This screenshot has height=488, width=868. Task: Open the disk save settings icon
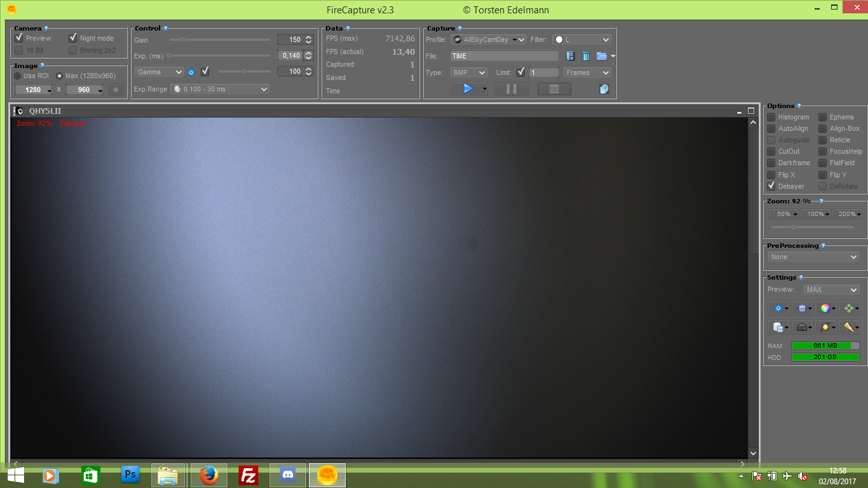(x=778, y=327)
